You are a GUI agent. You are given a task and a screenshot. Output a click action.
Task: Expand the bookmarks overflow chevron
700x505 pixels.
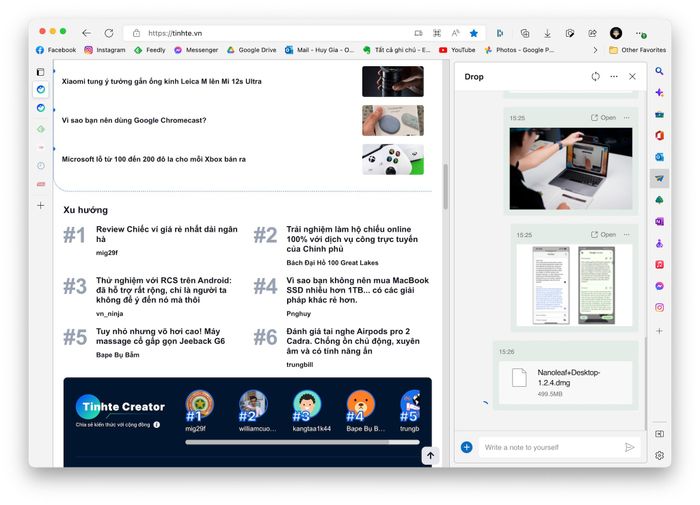595,50
